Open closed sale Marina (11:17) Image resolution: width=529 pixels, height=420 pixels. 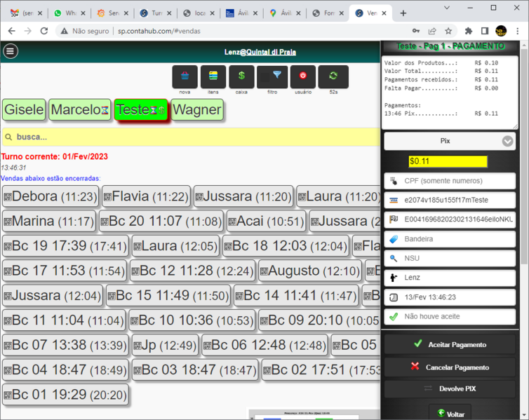[49, 221]
